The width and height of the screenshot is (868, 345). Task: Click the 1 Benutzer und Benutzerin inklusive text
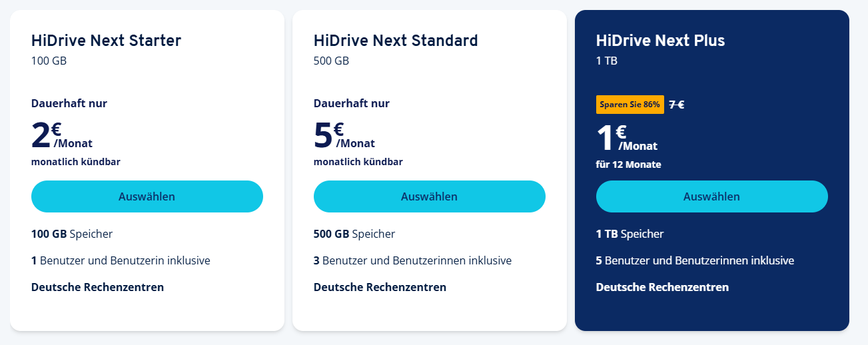click(x=121, y=260)
